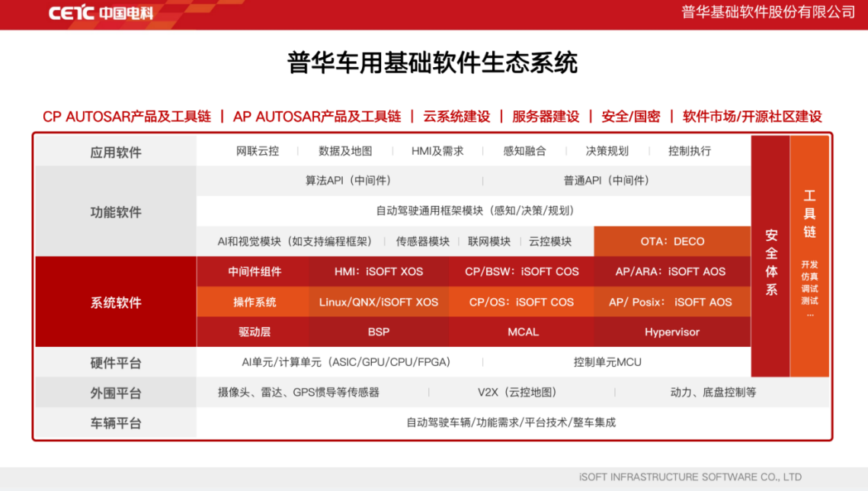Click the 决策规划 cell

click(607, 151)
